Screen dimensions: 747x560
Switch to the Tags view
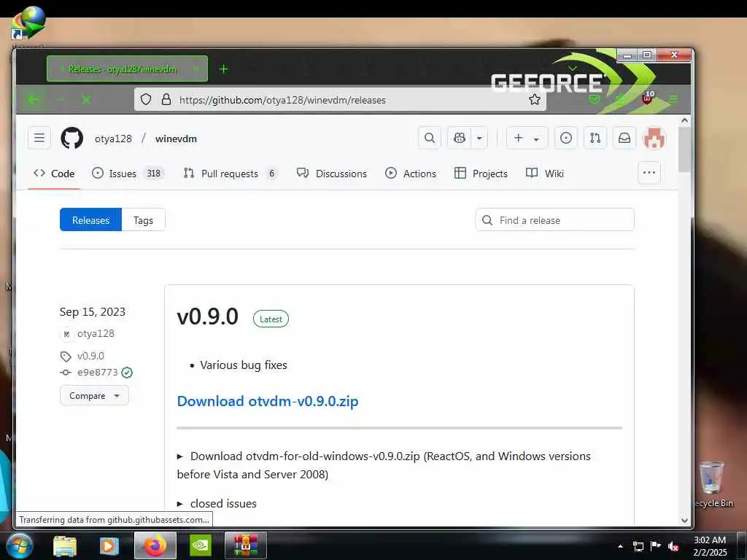coord(143,220)
